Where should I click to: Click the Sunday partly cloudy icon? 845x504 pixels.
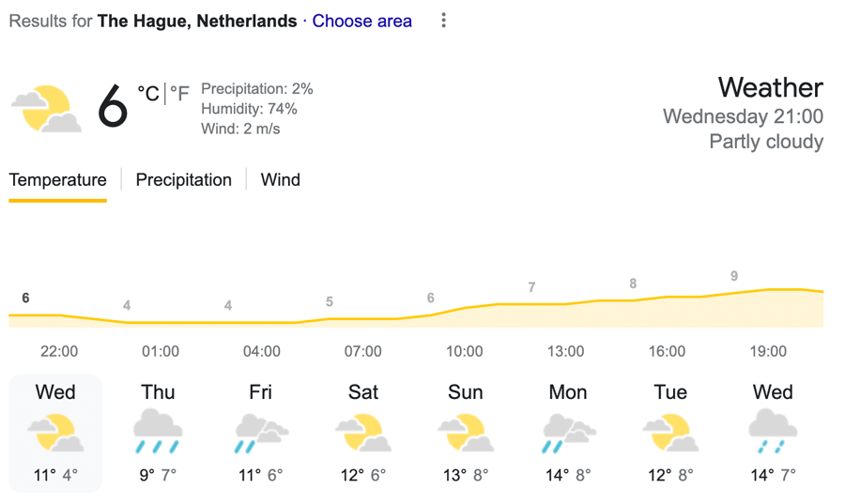click(466, 433)
